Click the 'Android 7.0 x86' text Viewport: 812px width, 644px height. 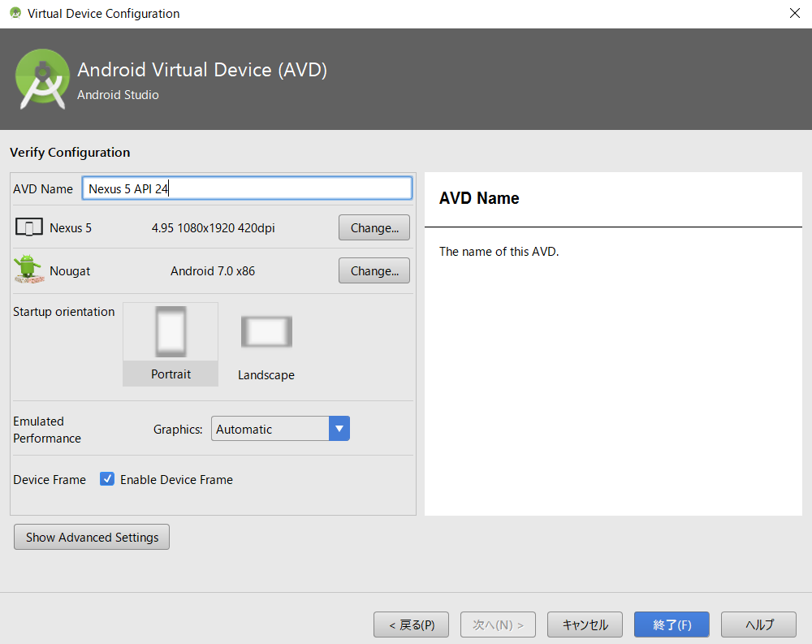point(213,271)
